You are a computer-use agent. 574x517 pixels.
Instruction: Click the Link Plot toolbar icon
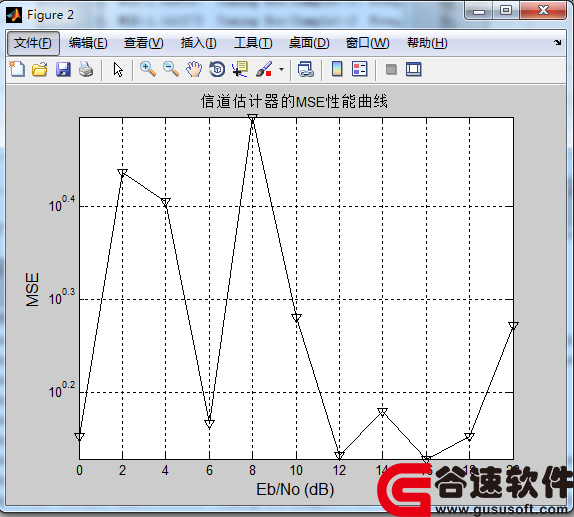[305, 69]
